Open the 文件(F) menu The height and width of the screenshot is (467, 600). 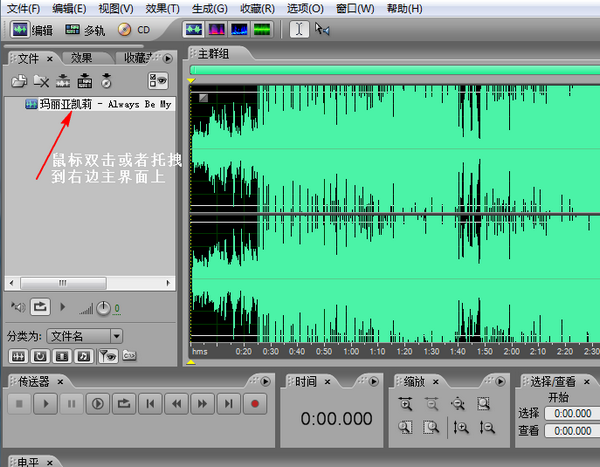point(24,8)
